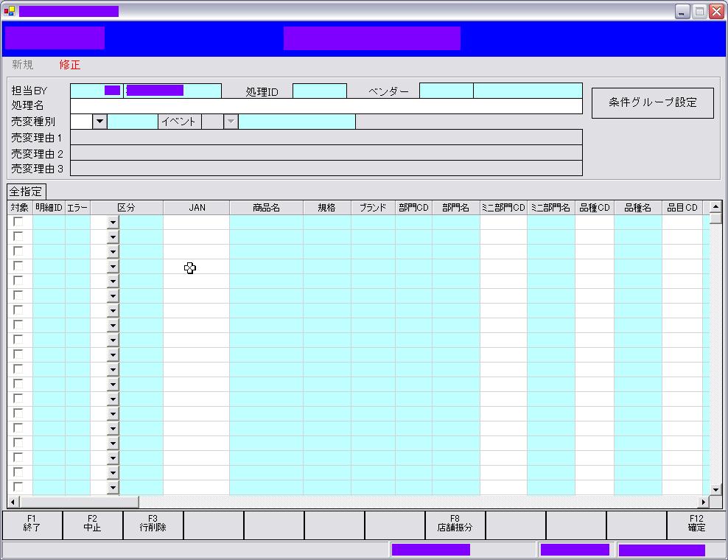The image size is (728, 560).
Task: Check the second row 対象 checkbox
Action: (x=18, y=237)
